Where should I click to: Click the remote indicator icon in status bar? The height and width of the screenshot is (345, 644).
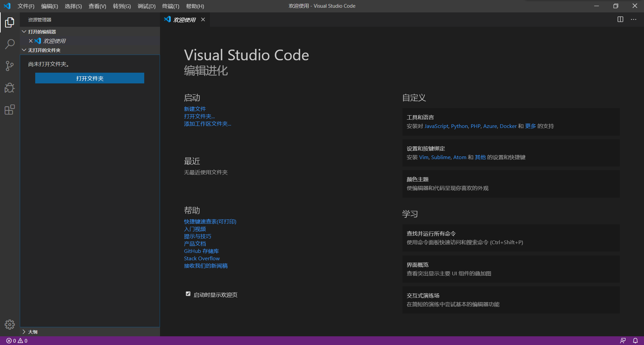point(623,340)
